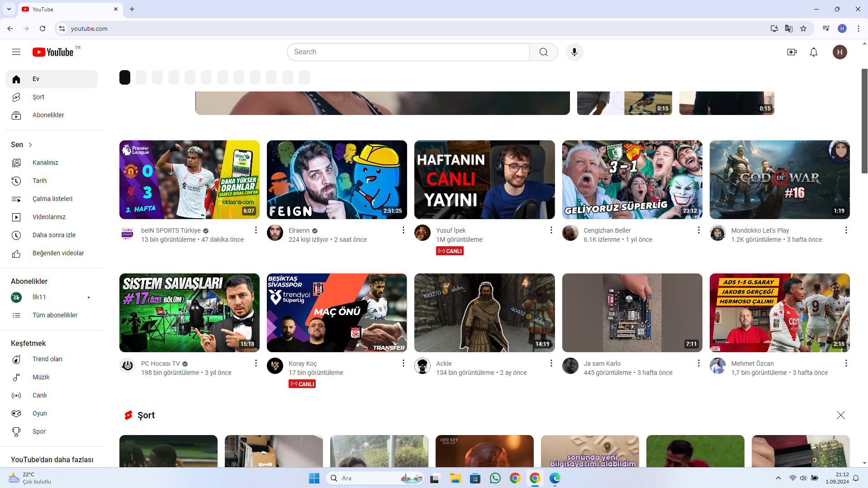Open more options for Koray Koç video

coord(403,363)
